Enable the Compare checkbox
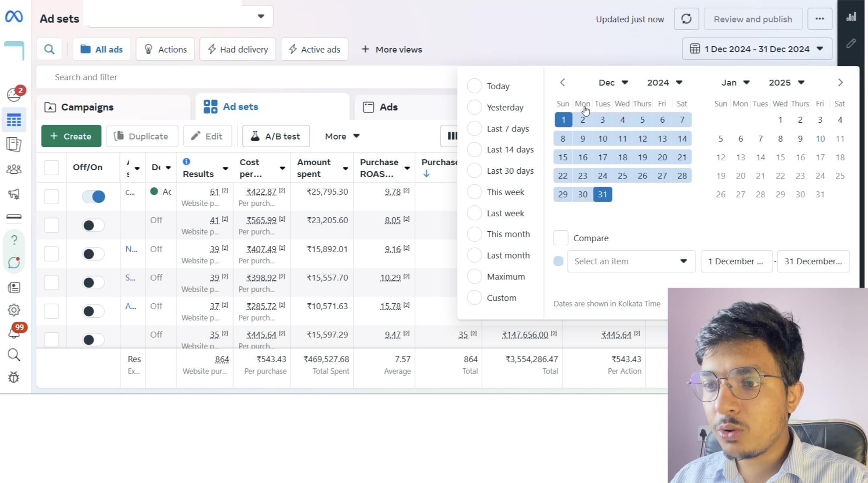This screenshot has width=868, height=483. (561, 238)
